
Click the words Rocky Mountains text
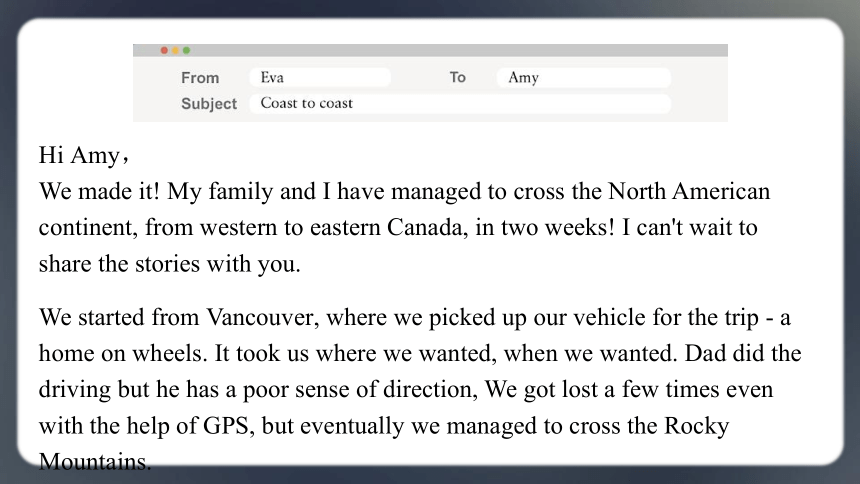click(697, 426)
